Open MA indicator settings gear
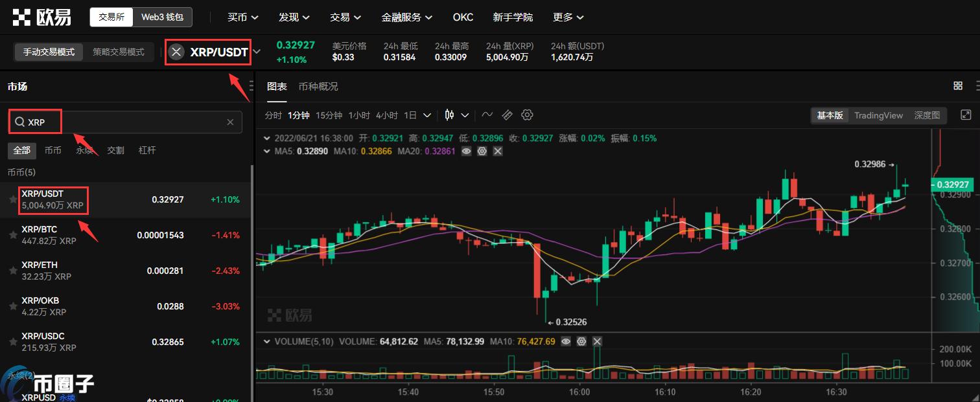Screen dimensions: 980x402 [x=482, y=151]
